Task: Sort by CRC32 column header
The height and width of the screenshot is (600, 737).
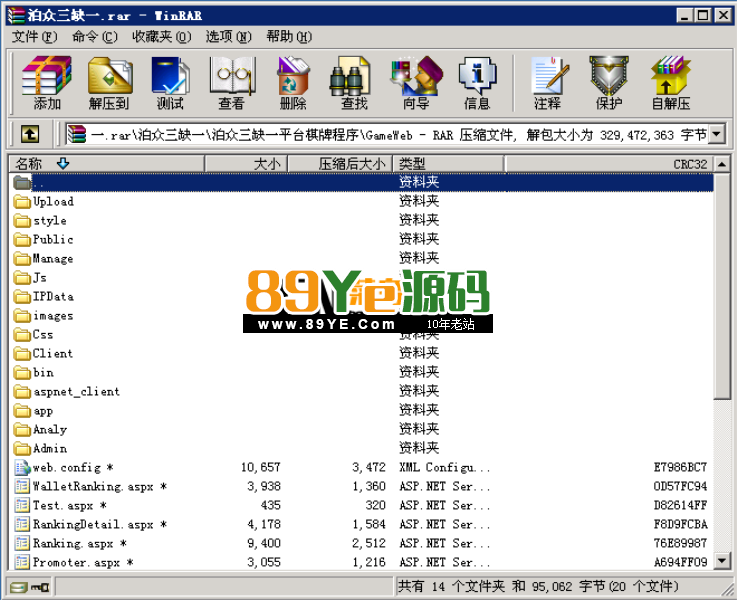Action: pyautogui.click(x=609, y=164)
